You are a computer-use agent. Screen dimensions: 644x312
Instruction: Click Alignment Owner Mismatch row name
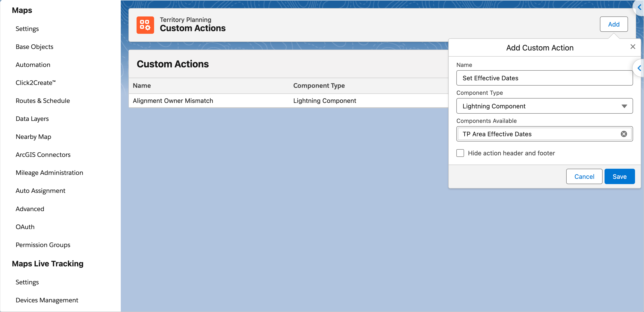coord(173,101)
